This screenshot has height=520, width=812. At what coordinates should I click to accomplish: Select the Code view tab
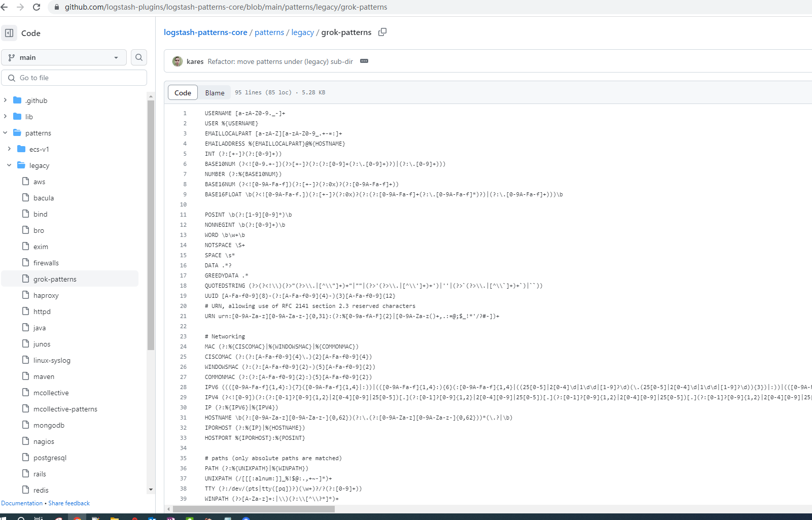tap(183, 93)
